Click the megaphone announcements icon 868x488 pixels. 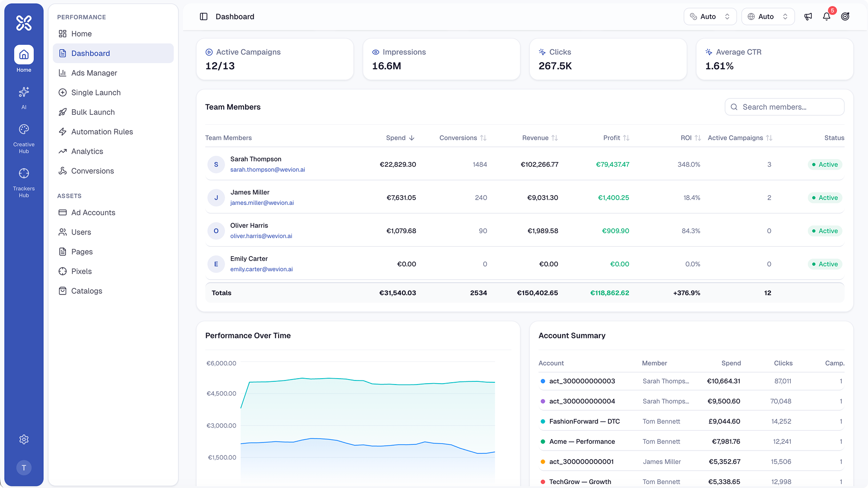click(808, 16)
